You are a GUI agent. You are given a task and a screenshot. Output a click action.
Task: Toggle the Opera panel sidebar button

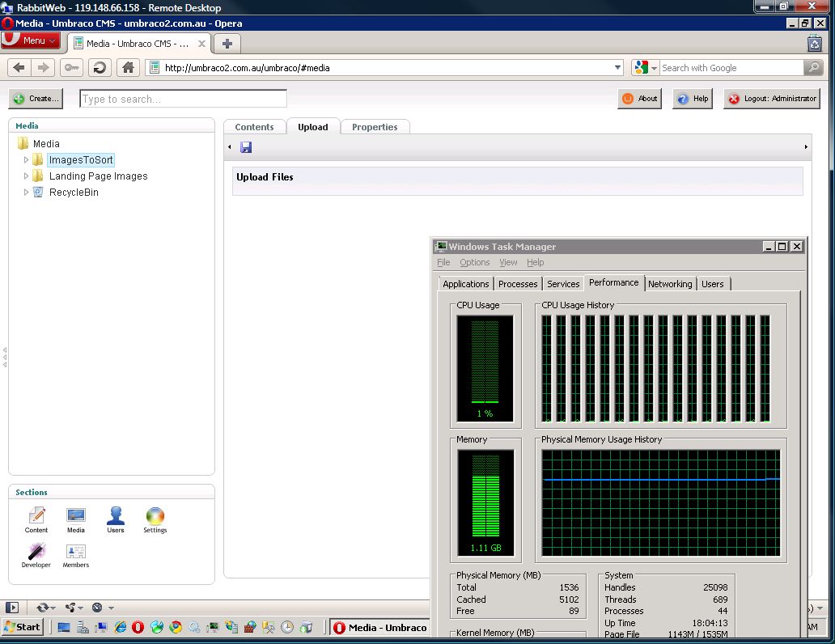11,608
